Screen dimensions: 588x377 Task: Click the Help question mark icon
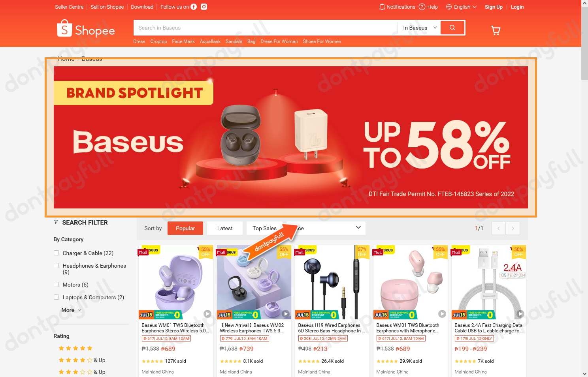point(422,7)
